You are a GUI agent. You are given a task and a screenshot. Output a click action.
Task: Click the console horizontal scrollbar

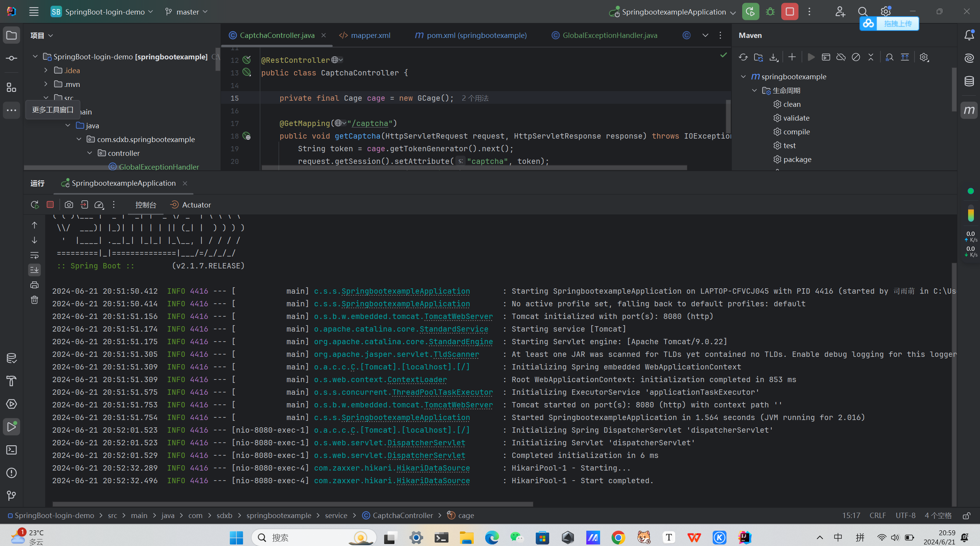(293, 504)
